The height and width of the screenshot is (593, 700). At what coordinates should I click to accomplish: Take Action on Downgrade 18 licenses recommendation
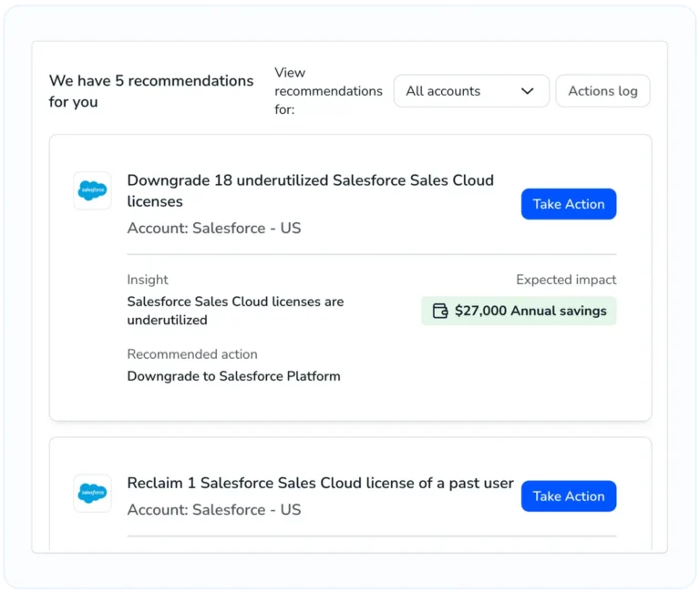coord(569,204)
